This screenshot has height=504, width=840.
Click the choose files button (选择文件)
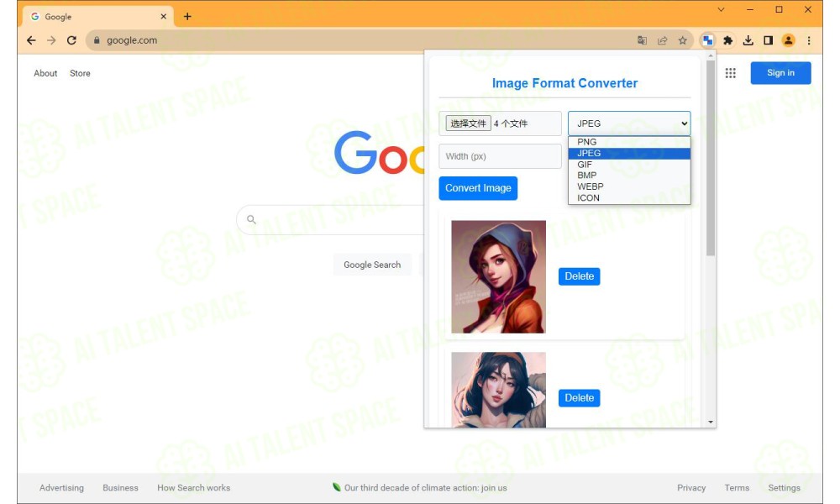(x=468, y=123)
